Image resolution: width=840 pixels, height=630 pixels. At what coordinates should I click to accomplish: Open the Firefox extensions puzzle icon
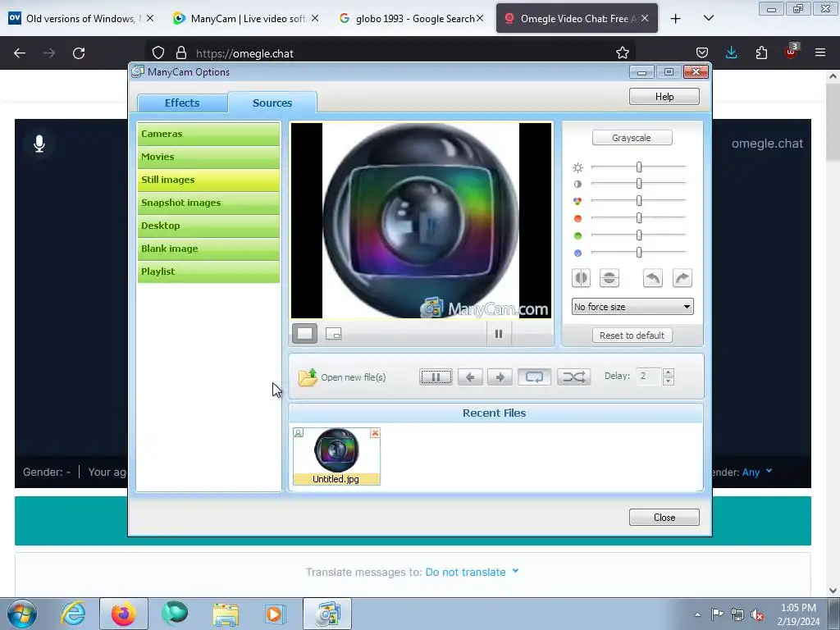click(761, 52)
